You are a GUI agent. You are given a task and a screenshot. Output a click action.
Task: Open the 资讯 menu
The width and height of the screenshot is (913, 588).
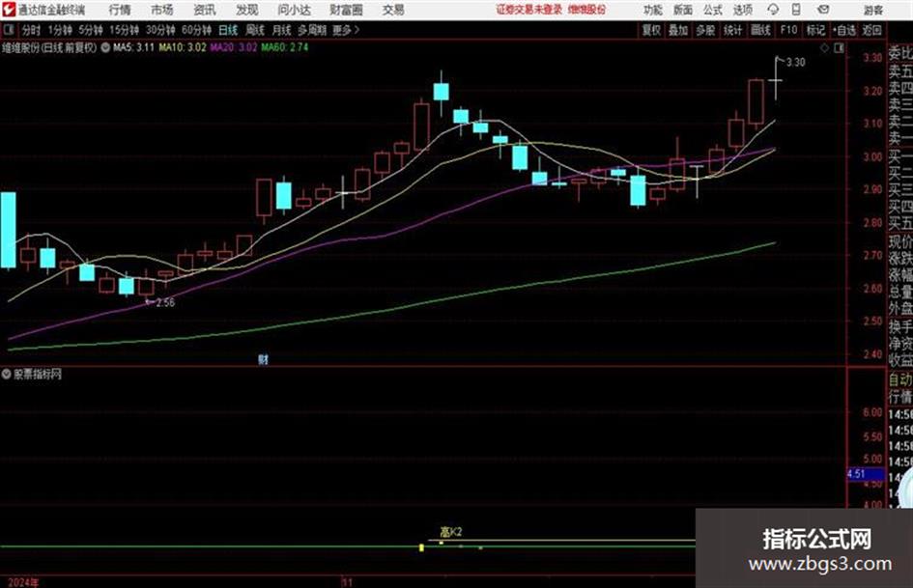(x=205, y=10)
